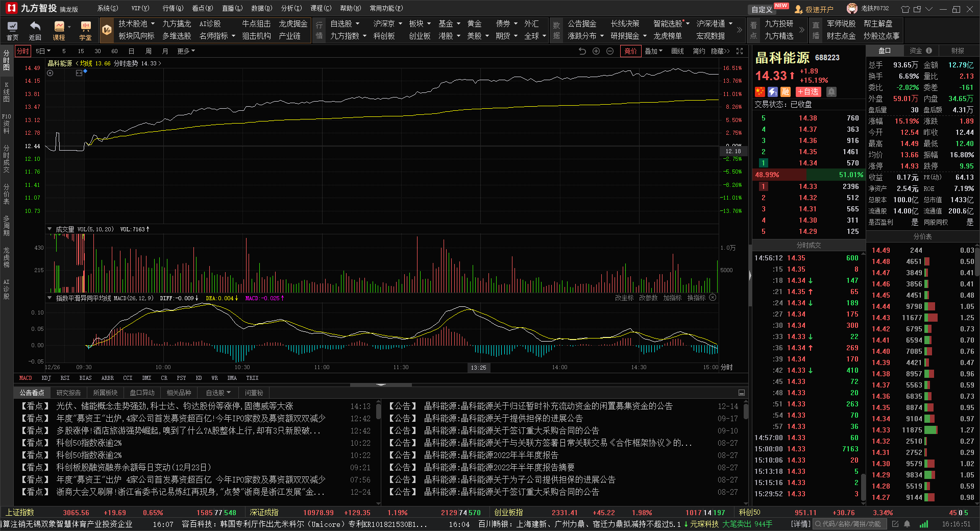980x531 pixels.
Task: Click the +自选 add watchlist button
Action: [x=808, y=92]
